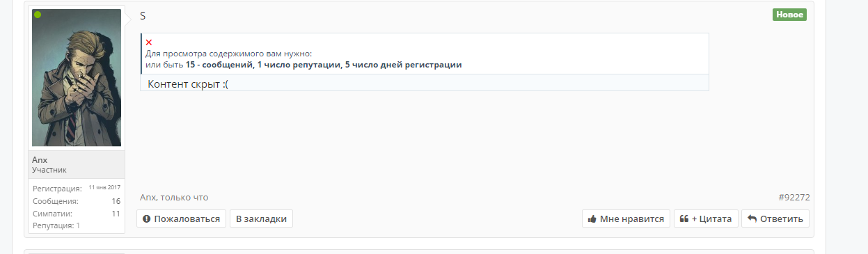Click the reply arrow icon on Ответить
The image size is (868, 254).
click(752, 219)
